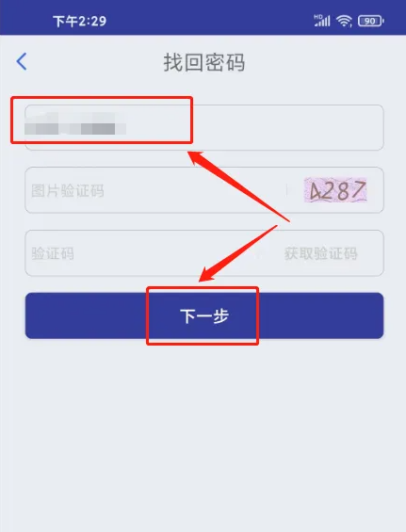Tap the A287 captcha image to refresh
The width and height of the screenshot is (406, 532).
pos(335,190)
